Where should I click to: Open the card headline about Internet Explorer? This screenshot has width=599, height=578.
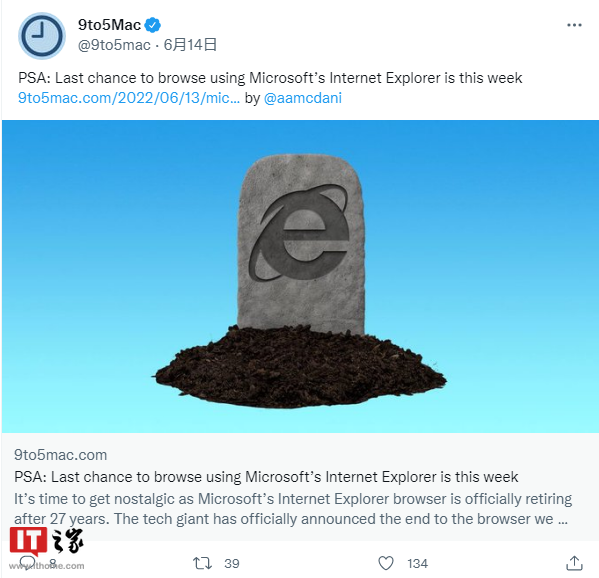266,477
